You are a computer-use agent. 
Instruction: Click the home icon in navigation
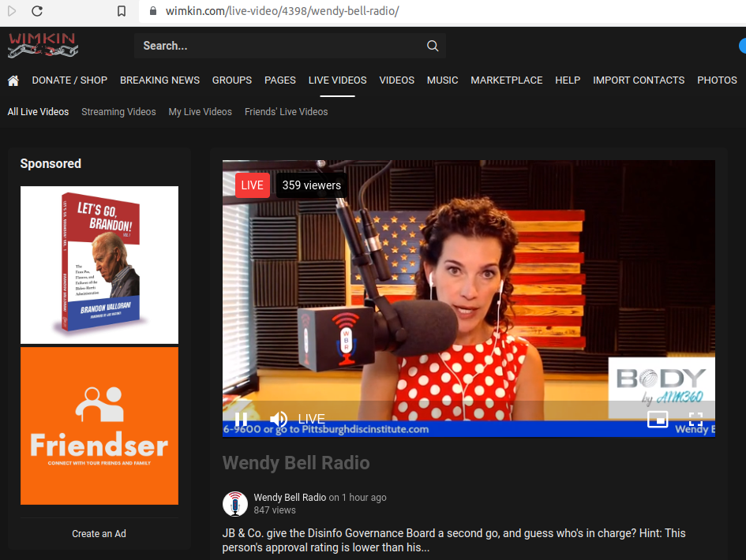(x=13, y=80)
